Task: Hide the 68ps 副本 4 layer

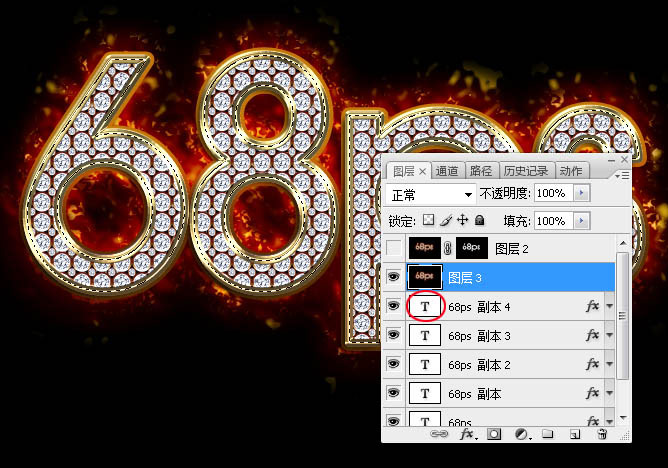Action: [x=393, y=306]
